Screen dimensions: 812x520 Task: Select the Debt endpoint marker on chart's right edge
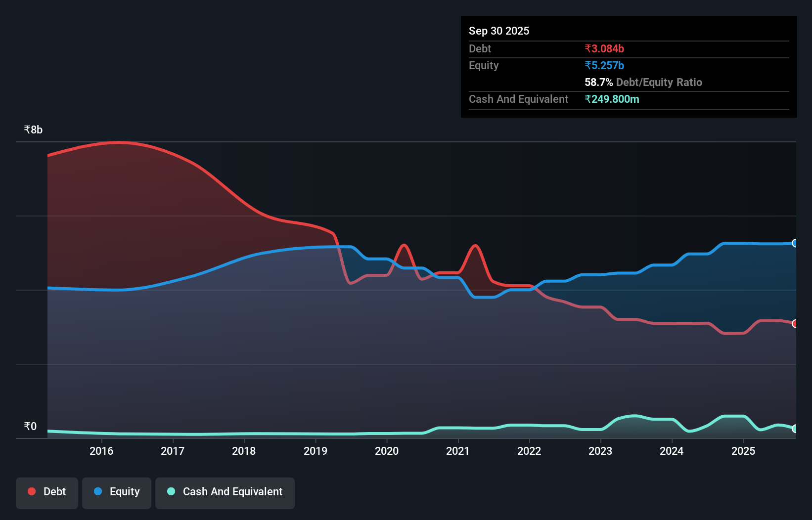(795, 324)
